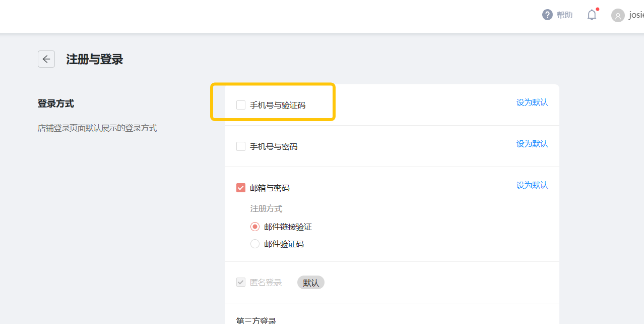
Task: Click the 默认 badge beside 匿名登录
Action: click(311, 283)
